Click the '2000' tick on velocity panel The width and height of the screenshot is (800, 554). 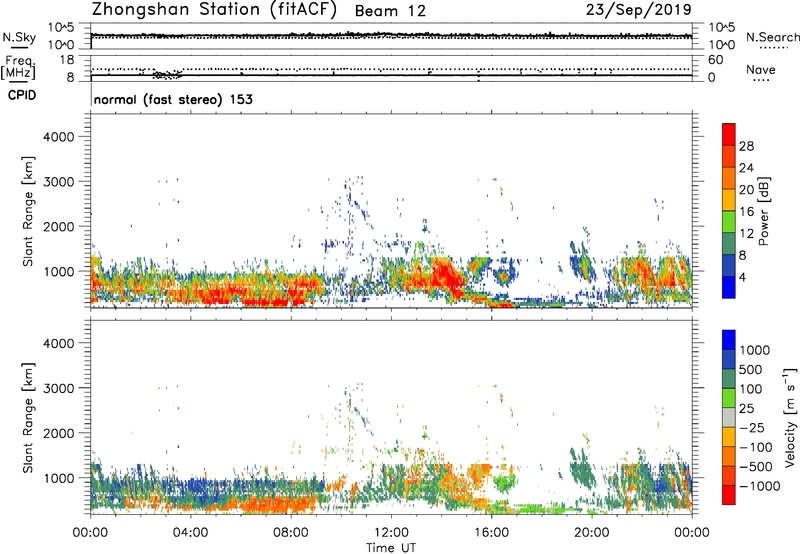tap(59, 433)
